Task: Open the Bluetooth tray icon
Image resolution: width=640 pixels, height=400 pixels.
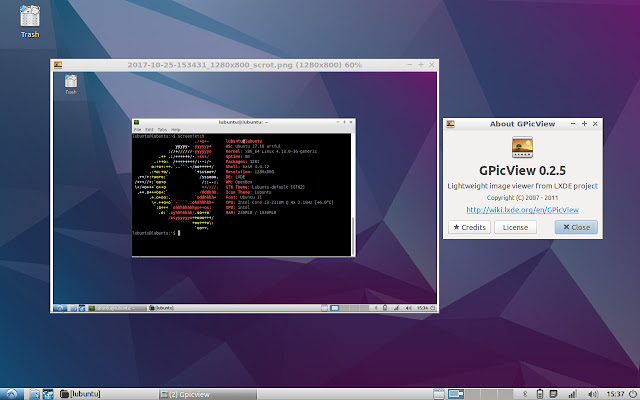Action: [x=526, y=394]
